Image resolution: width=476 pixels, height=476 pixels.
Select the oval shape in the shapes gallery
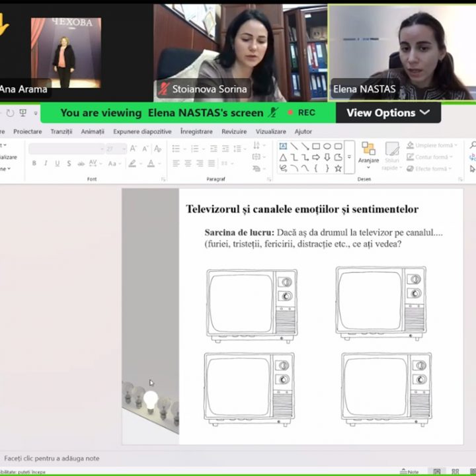click(327, 147)
